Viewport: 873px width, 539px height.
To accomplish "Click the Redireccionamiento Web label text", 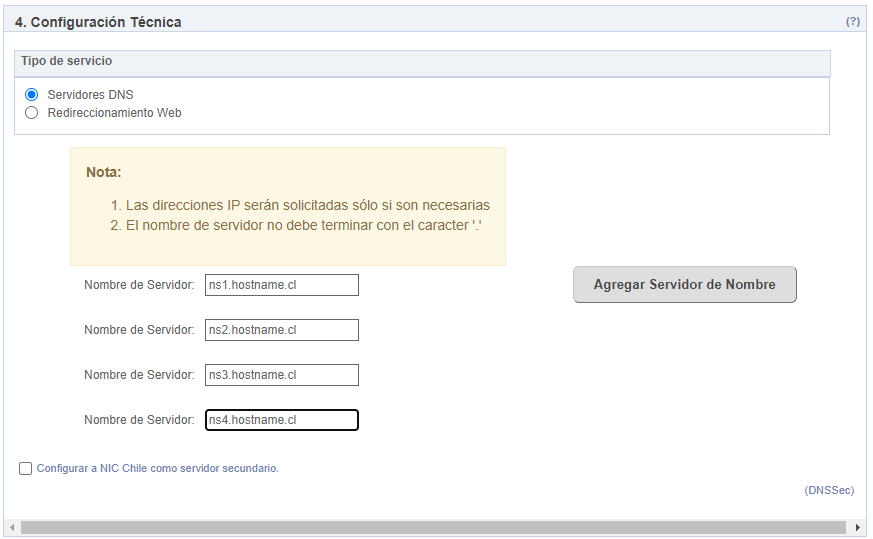I will 114,112.
